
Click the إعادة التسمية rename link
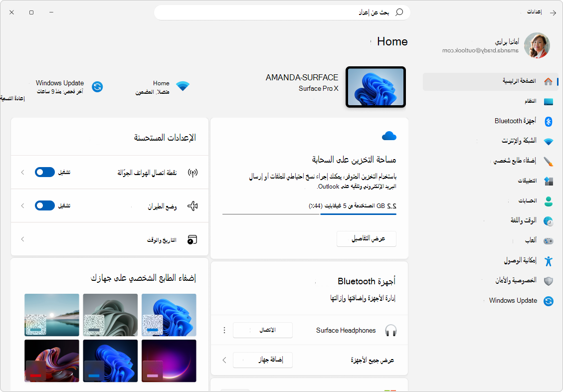12,98
